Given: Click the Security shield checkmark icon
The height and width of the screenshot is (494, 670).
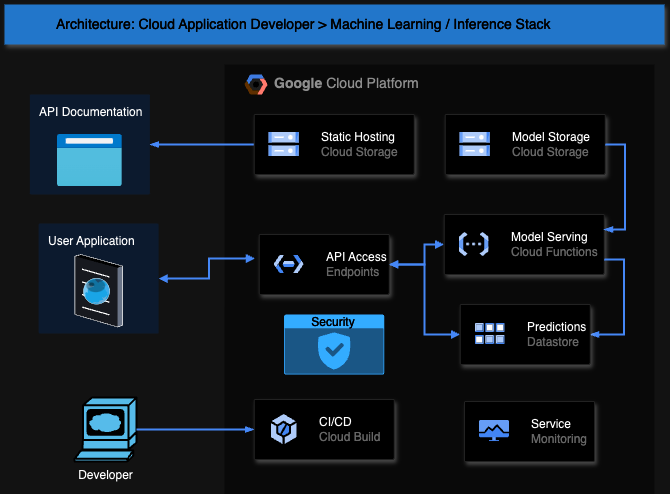Looking at the screenshot, I should click(x=334, y=351).
